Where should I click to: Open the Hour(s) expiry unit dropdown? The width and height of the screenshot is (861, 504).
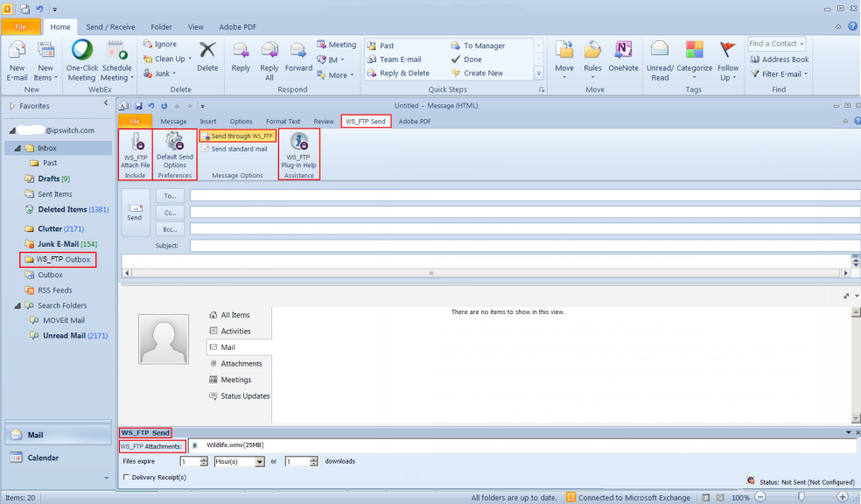click(260, 462)
